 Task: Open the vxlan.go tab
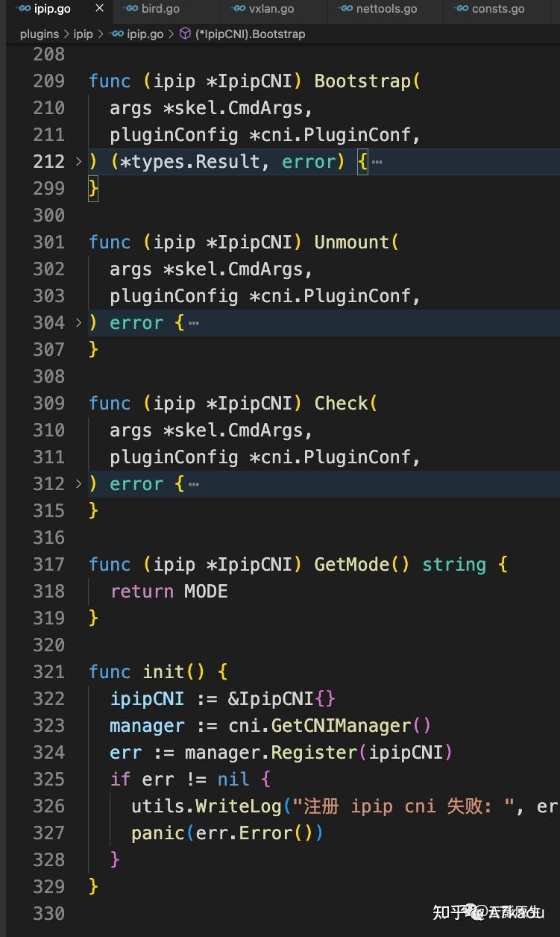click(271, 9)
